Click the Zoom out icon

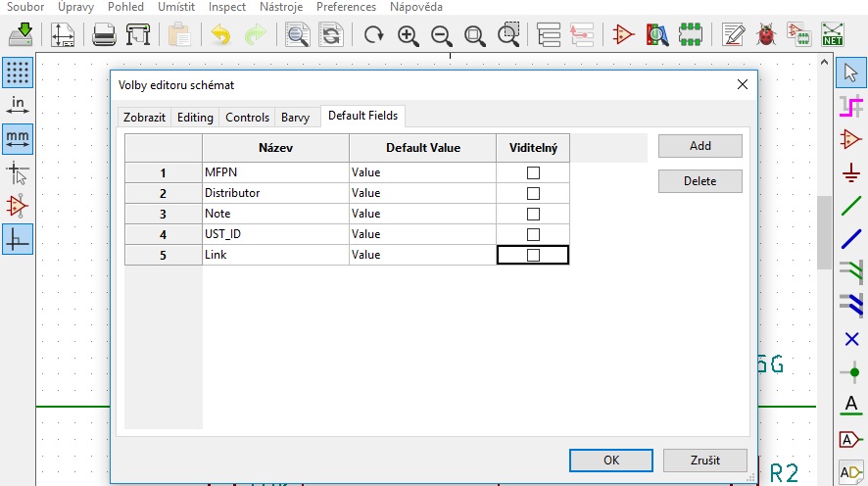441,35
